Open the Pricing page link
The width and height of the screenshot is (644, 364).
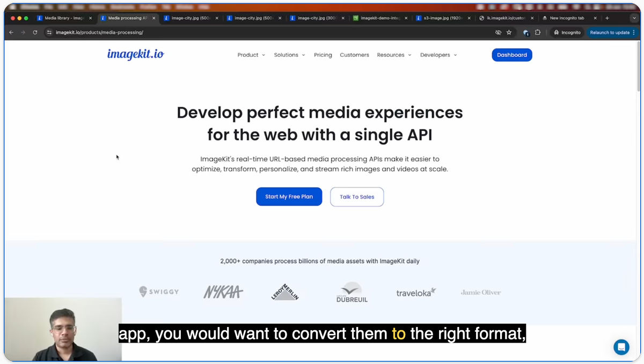click(x=323, y=55)
